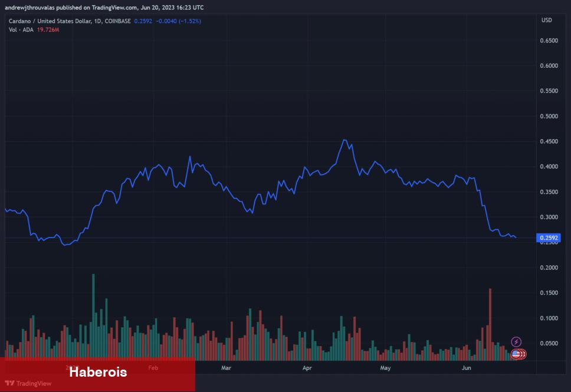This screenshot has height=392, width=571.
Task: Click the Jun label on the time axis
Action: pos(466,368)
